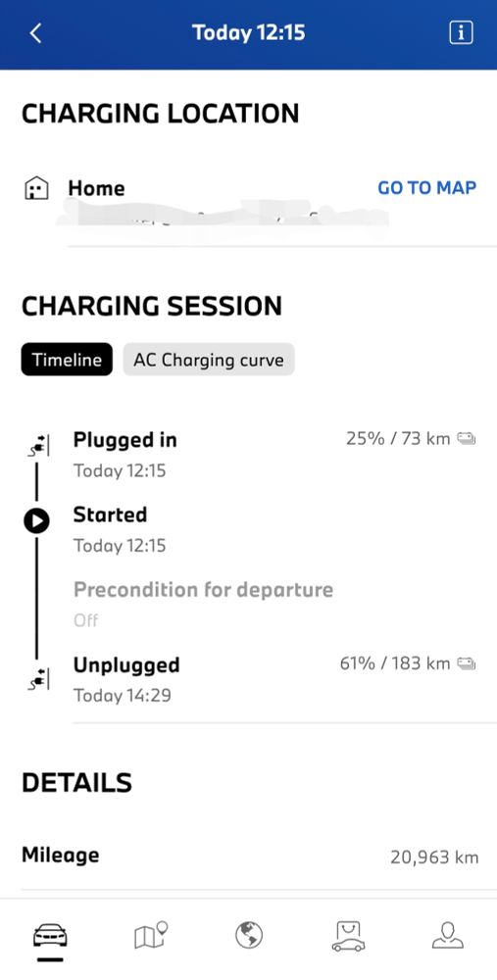Screen dimensions: 497x980
Task: Switch to the Timeline tab
Action: pos(67,360)
